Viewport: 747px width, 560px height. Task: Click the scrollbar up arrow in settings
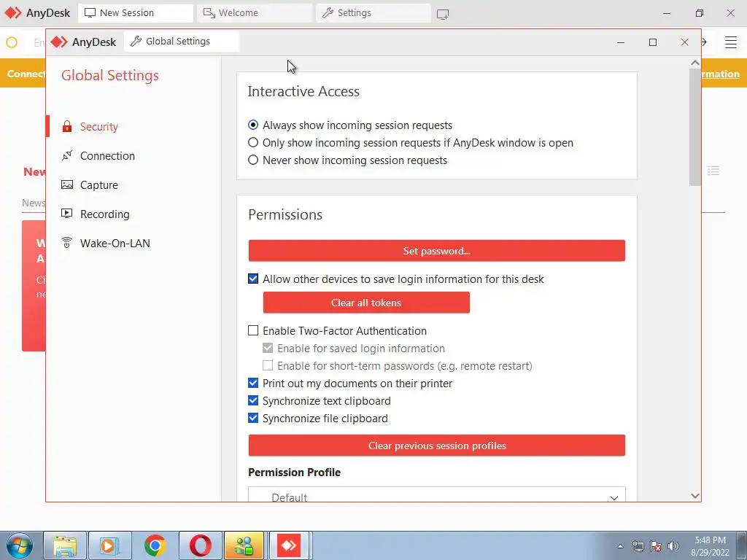tap(694, 63)
